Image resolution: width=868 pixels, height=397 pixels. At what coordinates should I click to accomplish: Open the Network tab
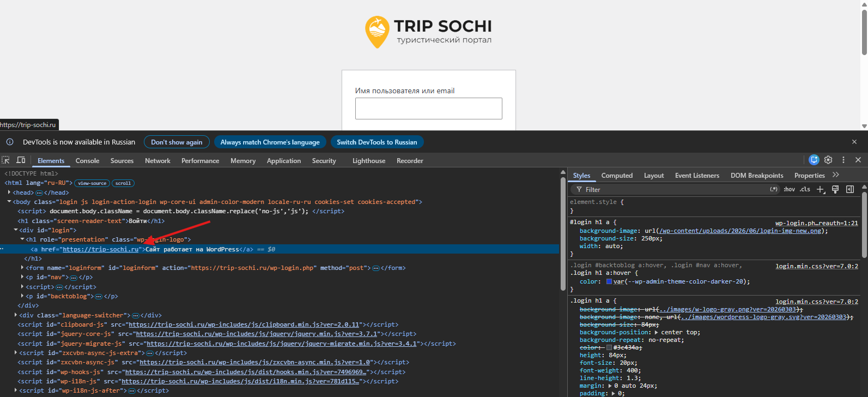pyautogui.click(x=157, y=161)
